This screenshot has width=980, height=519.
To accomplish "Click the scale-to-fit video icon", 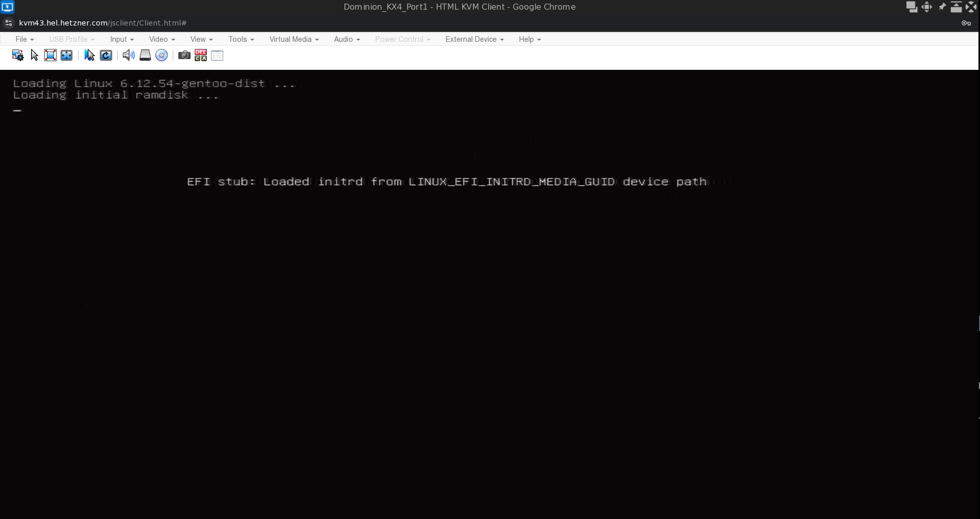I will (67, 55).
